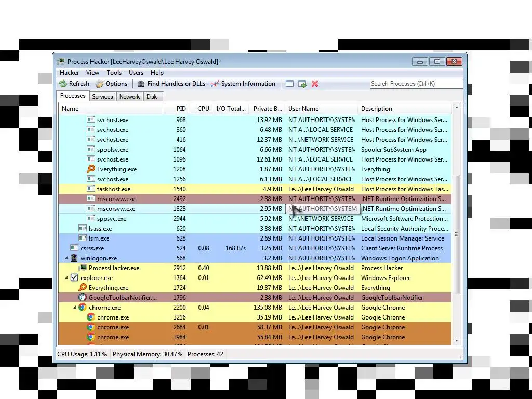532x399 pixels.
Task: Click the Windows Logon Application description
Action: (x=400, y=258)
